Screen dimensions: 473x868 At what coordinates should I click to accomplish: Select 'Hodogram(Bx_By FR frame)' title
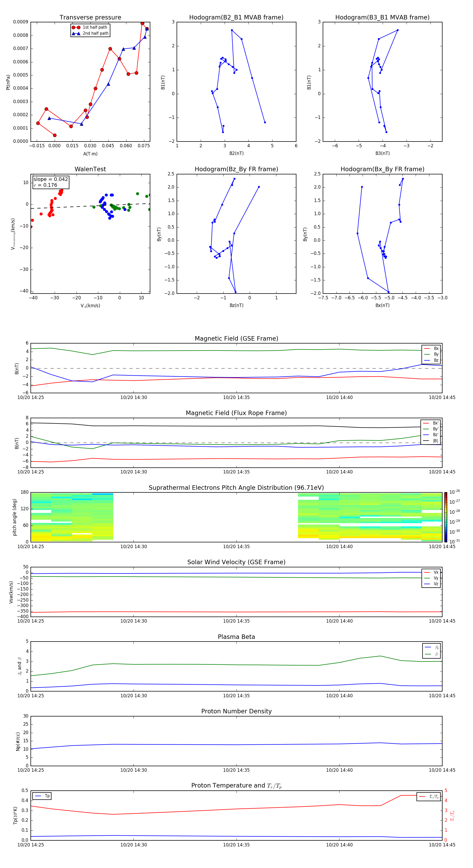382,169
